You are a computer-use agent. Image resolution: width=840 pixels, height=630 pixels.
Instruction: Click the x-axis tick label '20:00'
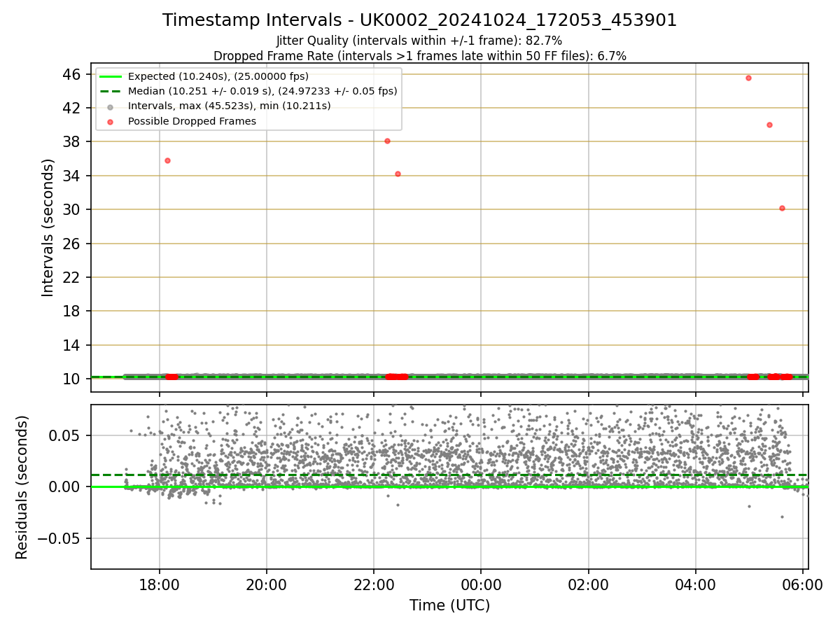[267, 584]
